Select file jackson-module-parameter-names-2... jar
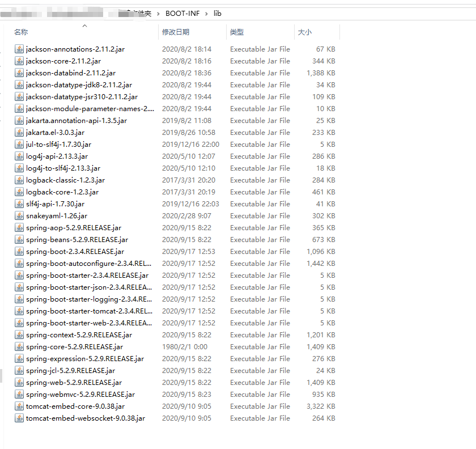Screen dimensions: 476x449 (x=90, y=108)
